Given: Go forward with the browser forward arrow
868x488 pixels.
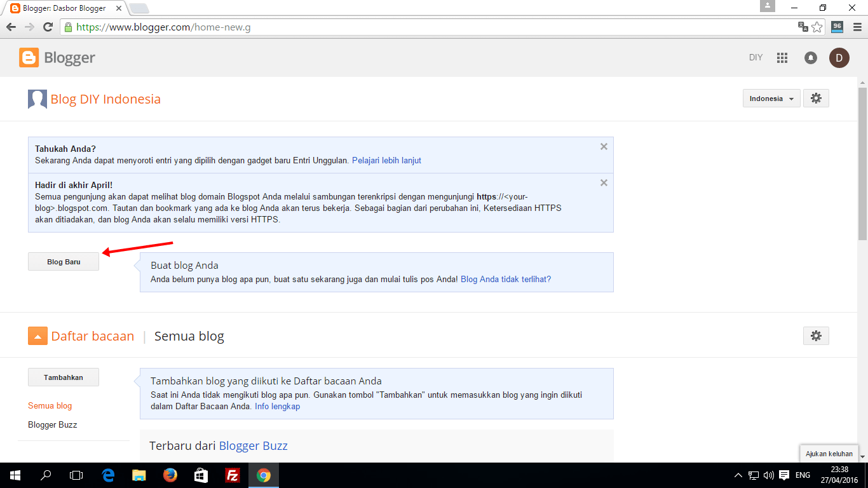Looking at the screenshot, I should 29,27.
